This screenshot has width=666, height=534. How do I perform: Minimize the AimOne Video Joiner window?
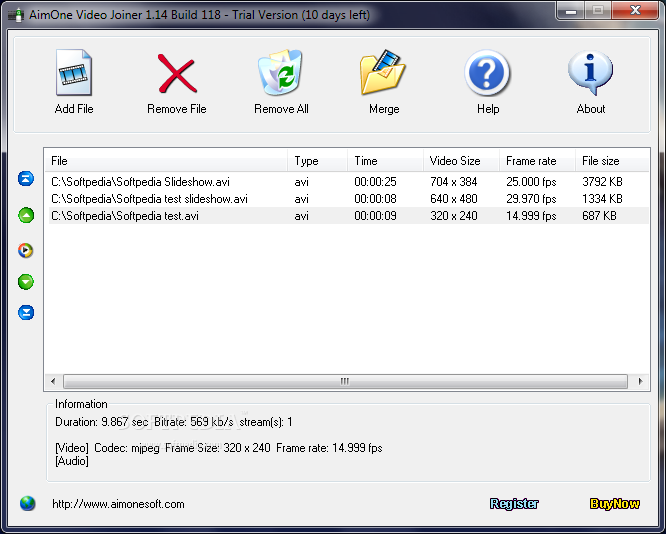[x=571, y=10]
